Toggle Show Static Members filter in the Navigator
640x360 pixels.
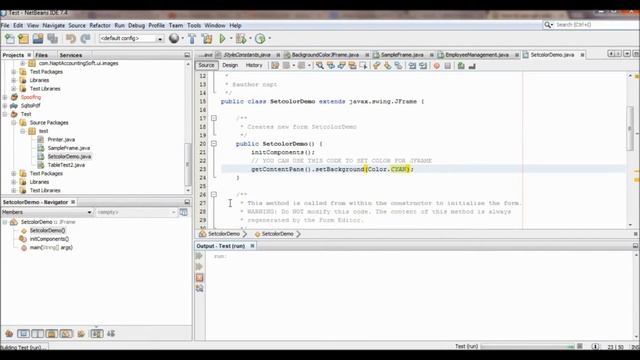[x=38, y=334]
